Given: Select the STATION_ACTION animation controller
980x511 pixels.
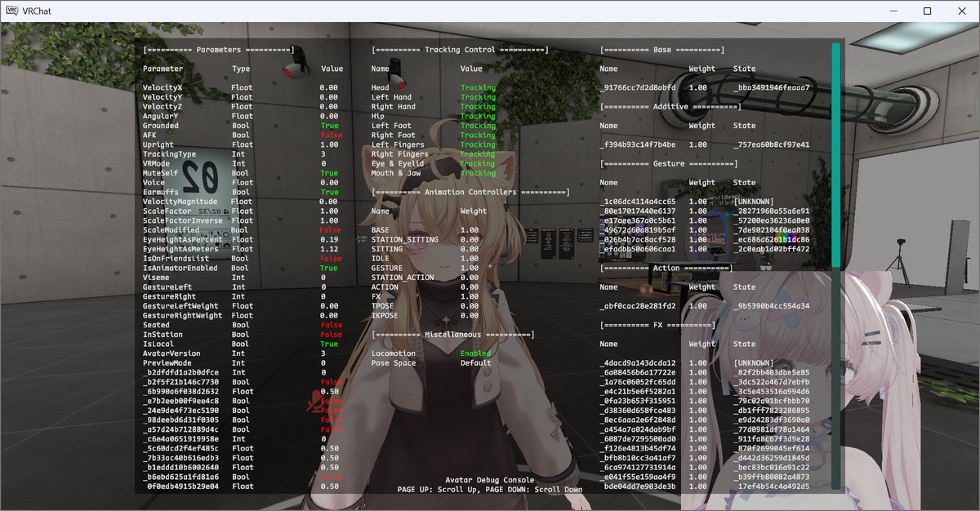Looking at the screenshot, I should [402, 278].
